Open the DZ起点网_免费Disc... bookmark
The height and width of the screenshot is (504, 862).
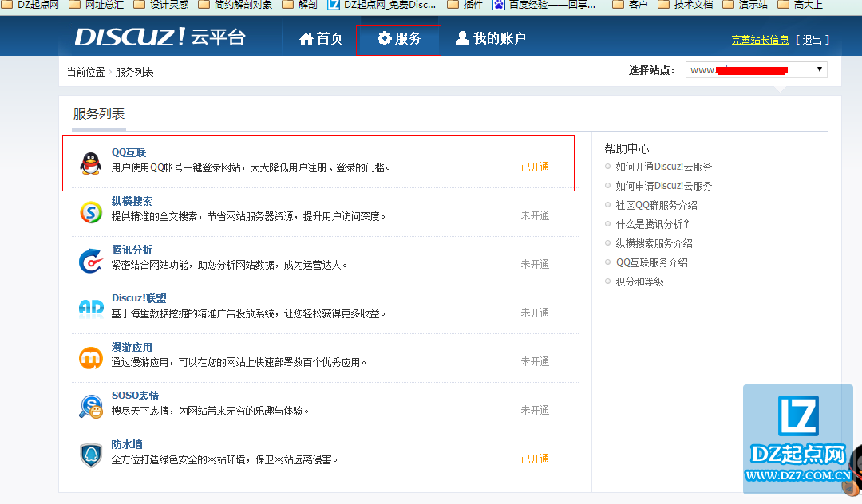[x=382, y=5]
